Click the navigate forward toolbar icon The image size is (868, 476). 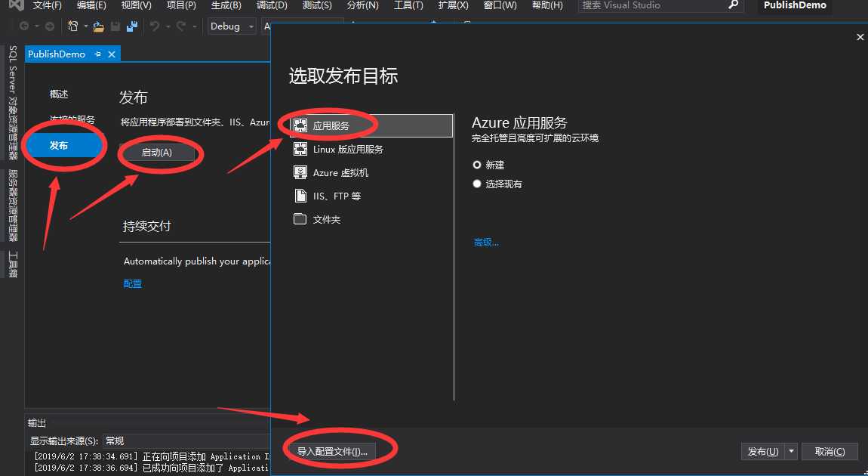click(49, 26)
